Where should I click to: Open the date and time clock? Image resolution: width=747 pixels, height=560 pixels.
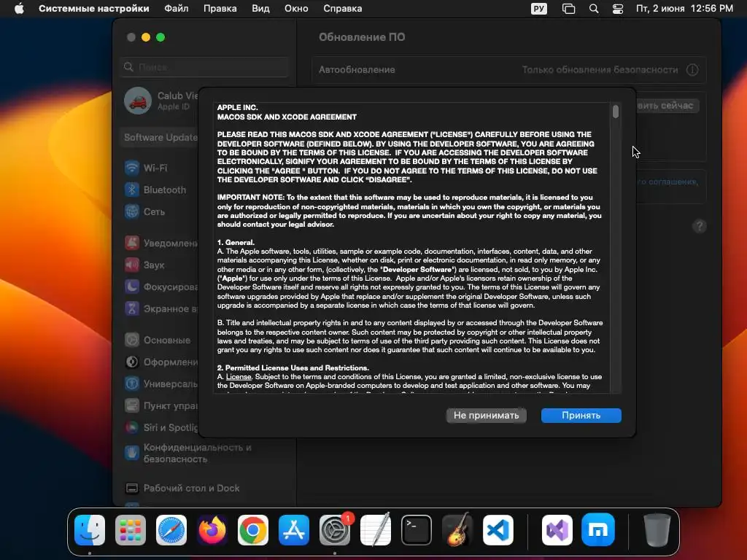tap(684, 9)
